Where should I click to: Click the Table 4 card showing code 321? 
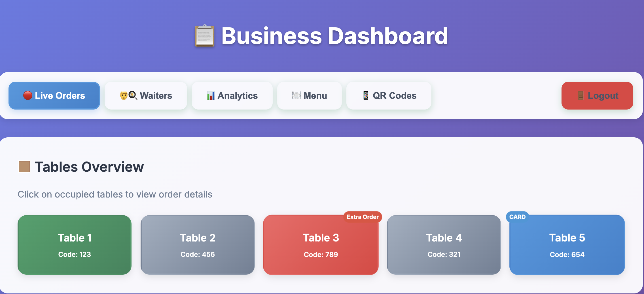click(x=444, y=245)
